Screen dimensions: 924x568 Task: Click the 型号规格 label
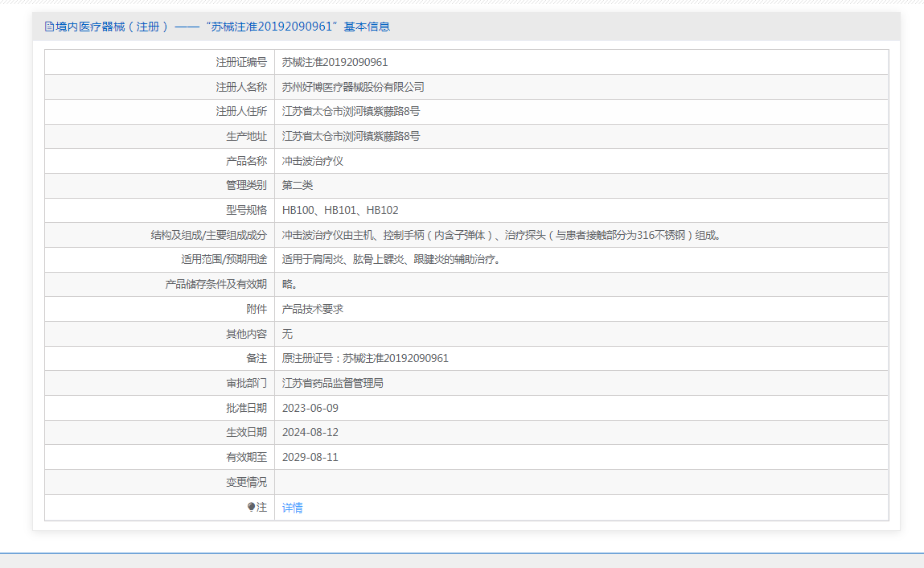[x=246, y=210]
